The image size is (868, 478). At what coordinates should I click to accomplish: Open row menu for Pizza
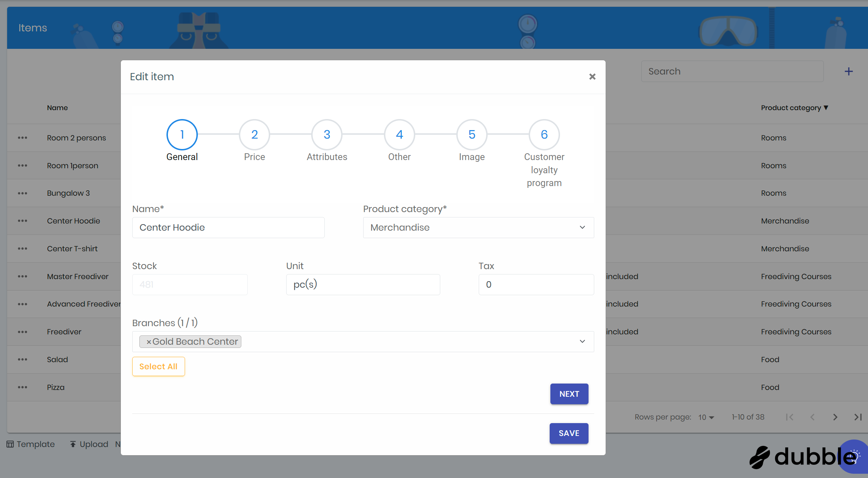click(x=22, y=387)
